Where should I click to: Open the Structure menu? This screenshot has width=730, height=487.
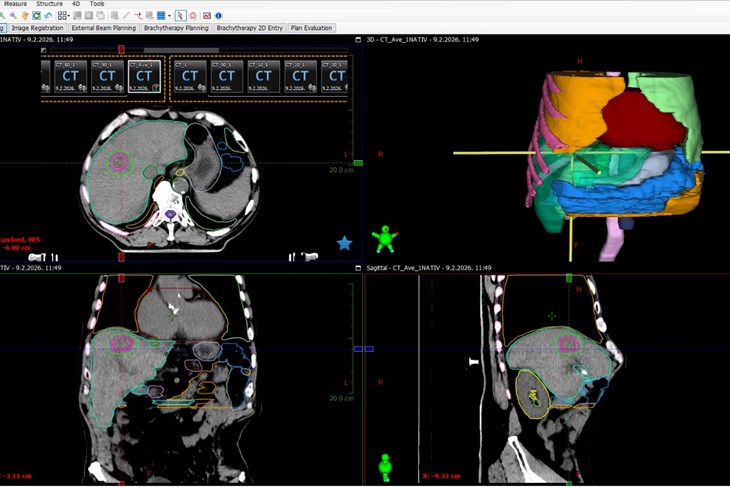coord(49,4)
